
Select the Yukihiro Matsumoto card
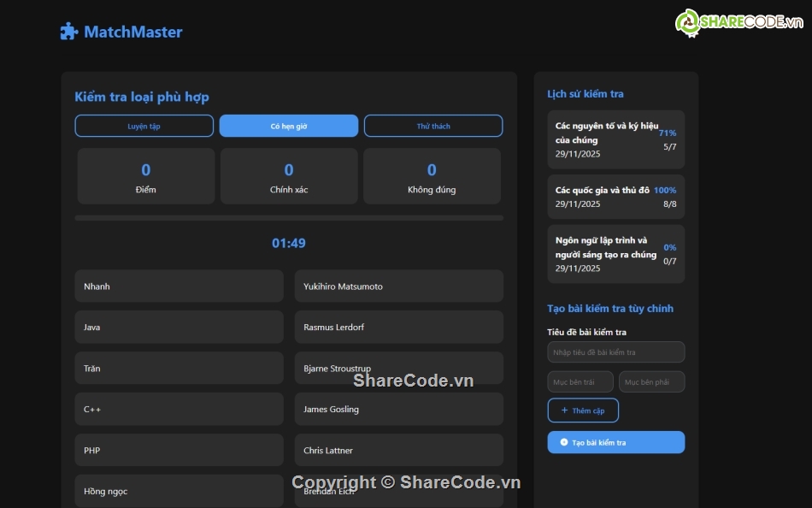[x=398, y=286]
